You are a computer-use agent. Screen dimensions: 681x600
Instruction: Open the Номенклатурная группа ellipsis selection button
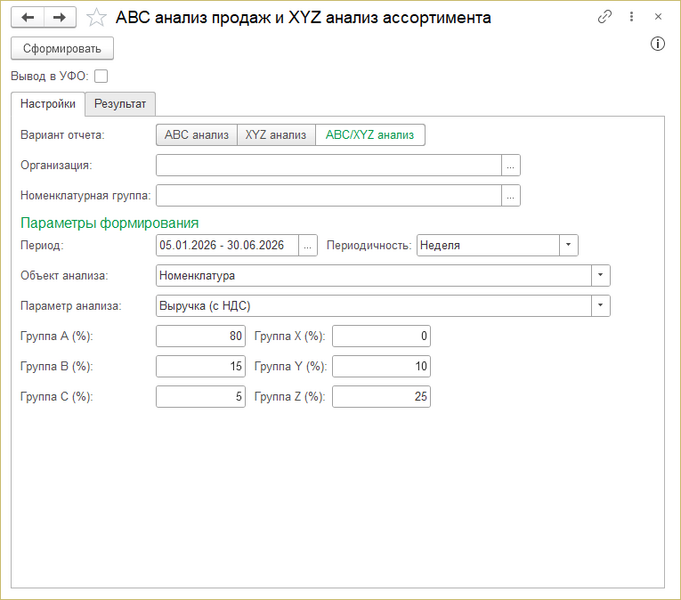click(x=511, y=196)
